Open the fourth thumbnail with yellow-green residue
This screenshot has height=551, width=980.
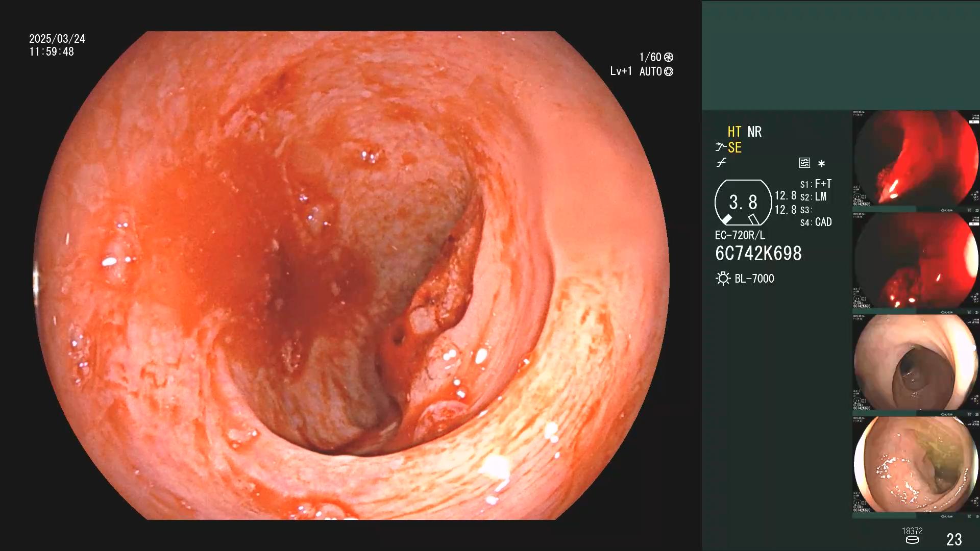pos(916,465)
